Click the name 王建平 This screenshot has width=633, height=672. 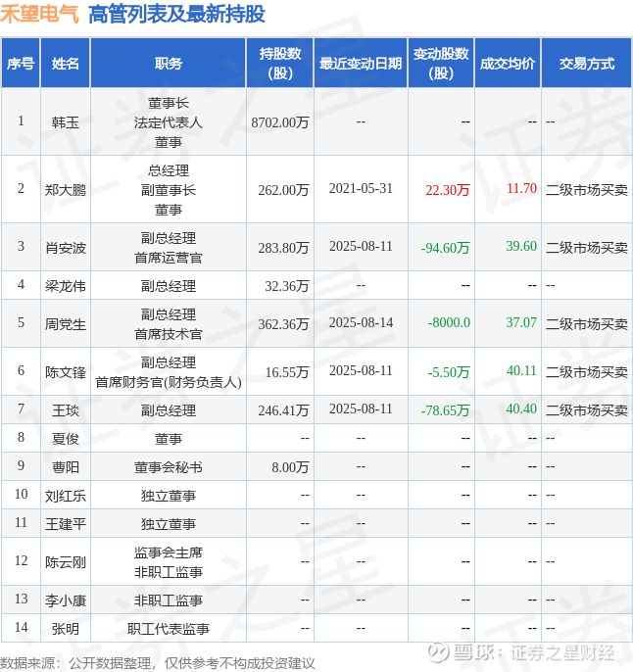tap(65, 524)
